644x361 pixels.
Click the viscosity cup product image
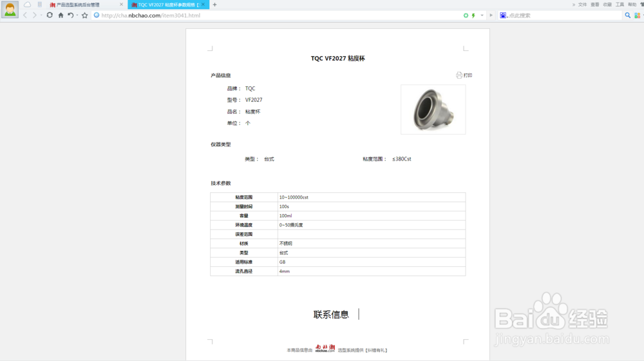(x=433, y=110)
